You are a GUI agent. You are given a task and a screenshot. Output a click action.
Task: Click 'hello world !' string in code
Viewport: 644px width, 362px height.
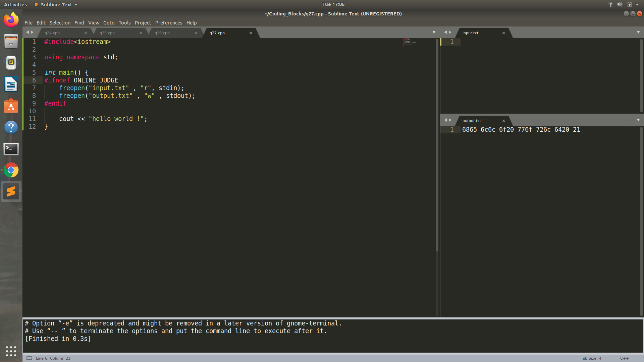tap(116, 119)
